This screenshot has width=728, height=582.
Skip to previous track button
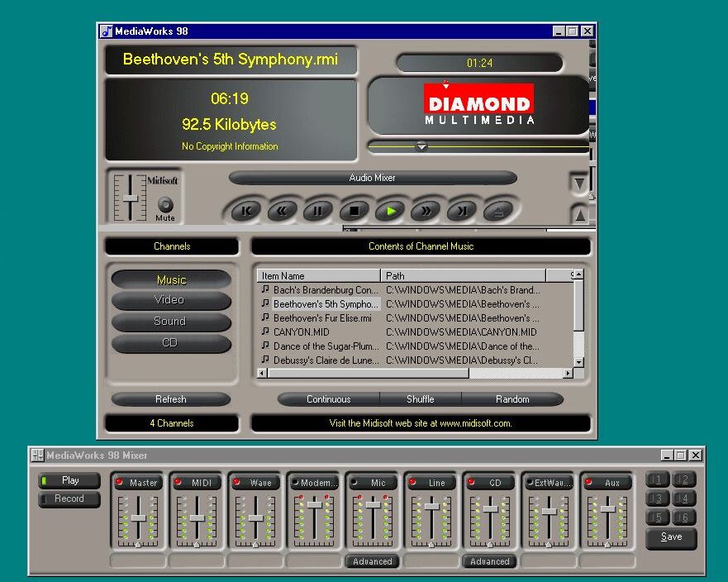click(x=245, y=212)
